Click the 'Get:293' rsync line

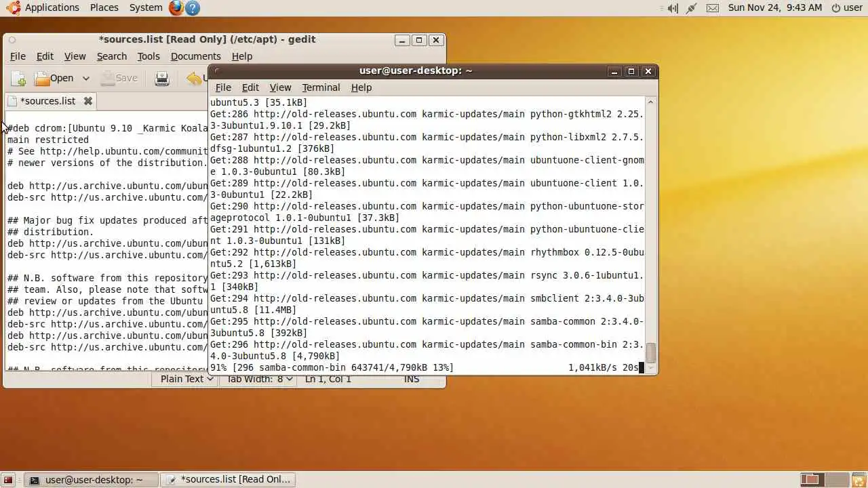point(427,276)
